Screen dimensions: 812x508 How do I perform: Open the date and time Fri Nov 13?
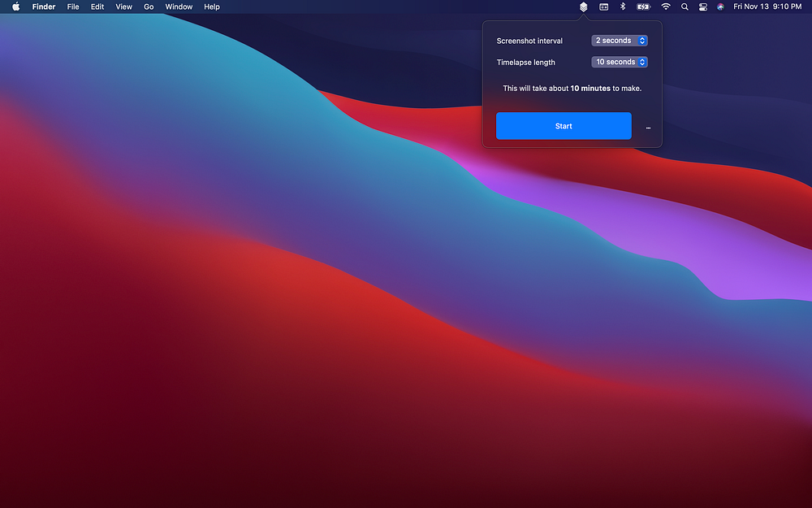767,7
